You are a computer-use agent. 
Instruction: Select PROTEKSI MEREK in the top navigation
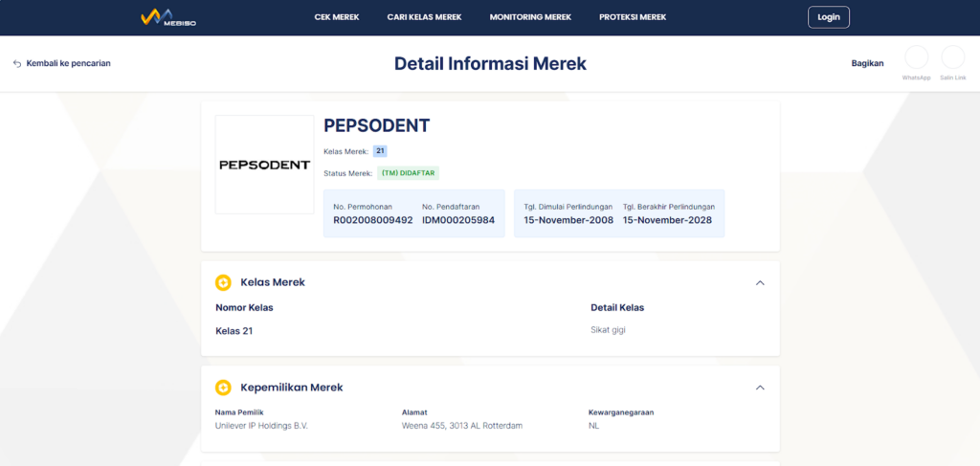pyautogui.click(x=633, y=17)
